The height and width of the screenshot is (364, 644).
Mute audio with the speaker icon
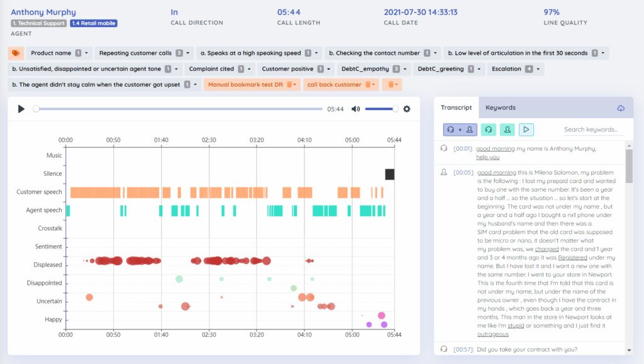[x=355, y=109]
